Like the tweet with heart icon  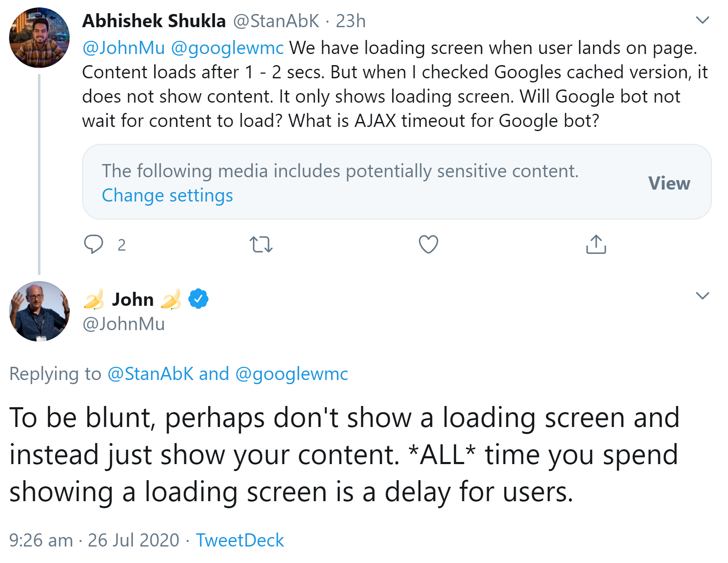pos(428,244)
